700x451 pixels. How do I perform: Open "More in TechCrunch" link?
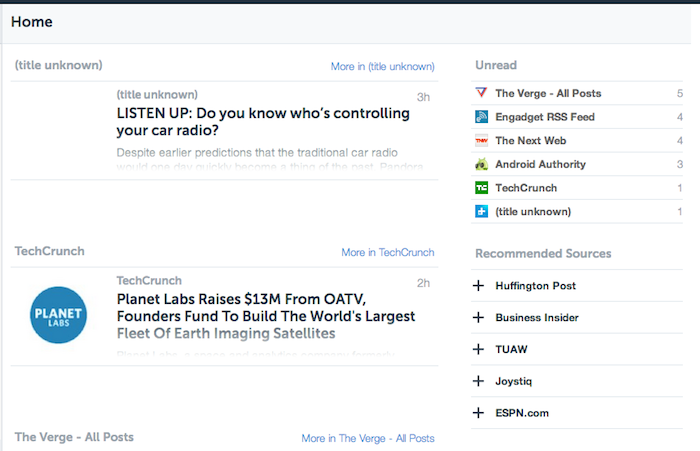(387, 253)
